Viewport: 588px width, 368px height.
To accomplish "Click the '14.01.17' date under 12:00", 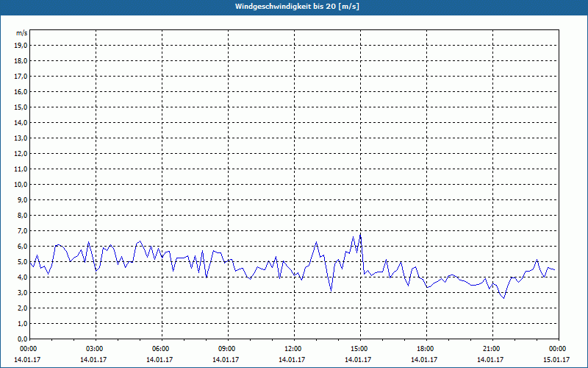I will click(x=292, y=360).
